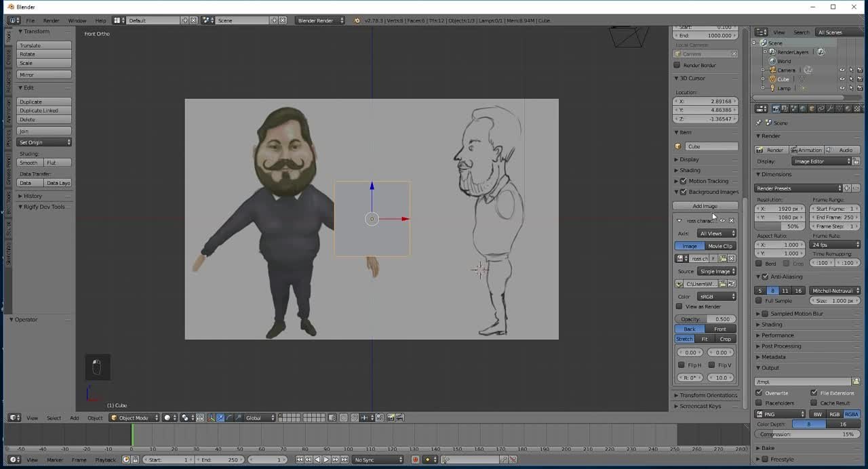Open the Axis dropdown showing All Views
Viewport: 868px width, 469px height.
pyautogui.click(x=715, y=232)
